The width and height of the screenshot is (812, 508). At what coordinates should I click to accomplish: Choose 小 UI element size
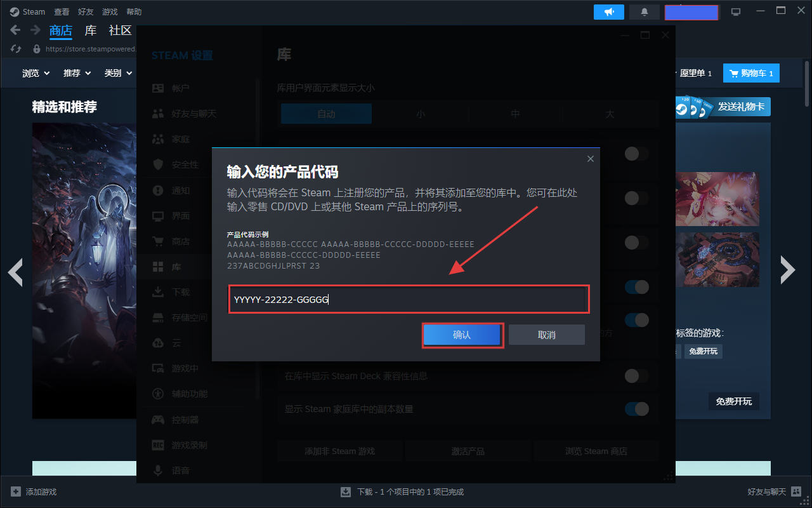point(421,114)
